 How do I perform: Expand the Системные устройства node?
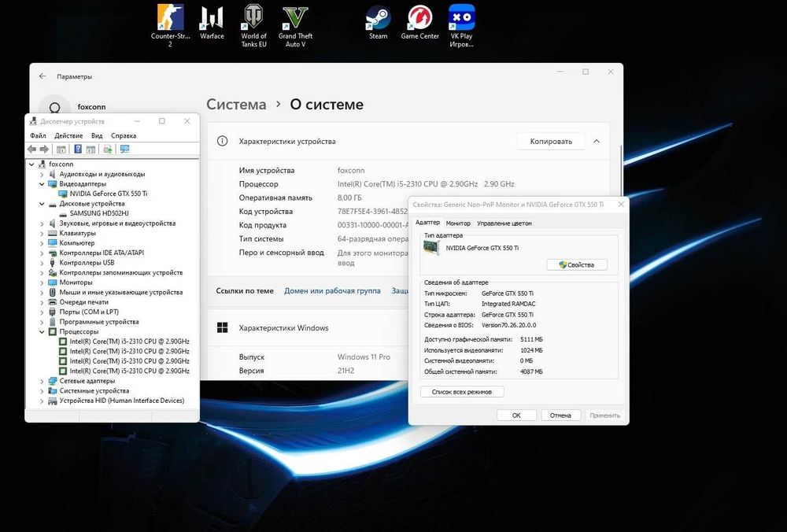pos(42,391)
